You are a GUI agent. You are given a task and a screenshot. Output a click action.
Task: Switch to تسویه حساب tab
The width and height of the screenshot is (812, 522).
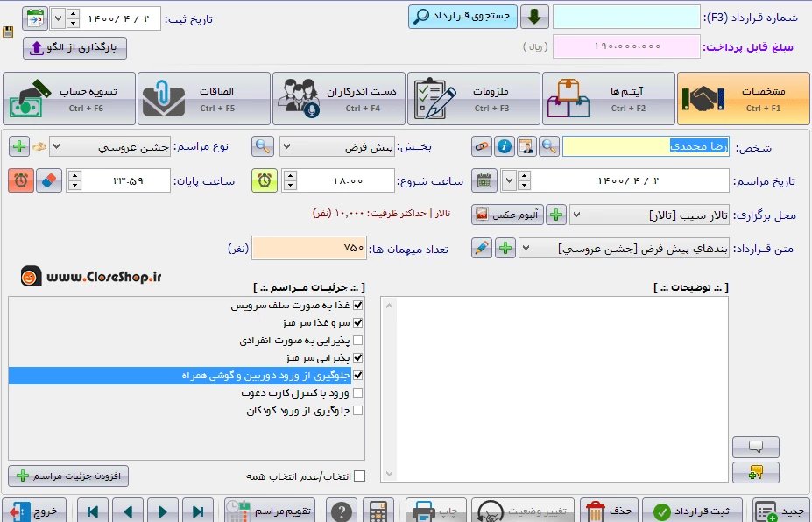coord(69,98)
